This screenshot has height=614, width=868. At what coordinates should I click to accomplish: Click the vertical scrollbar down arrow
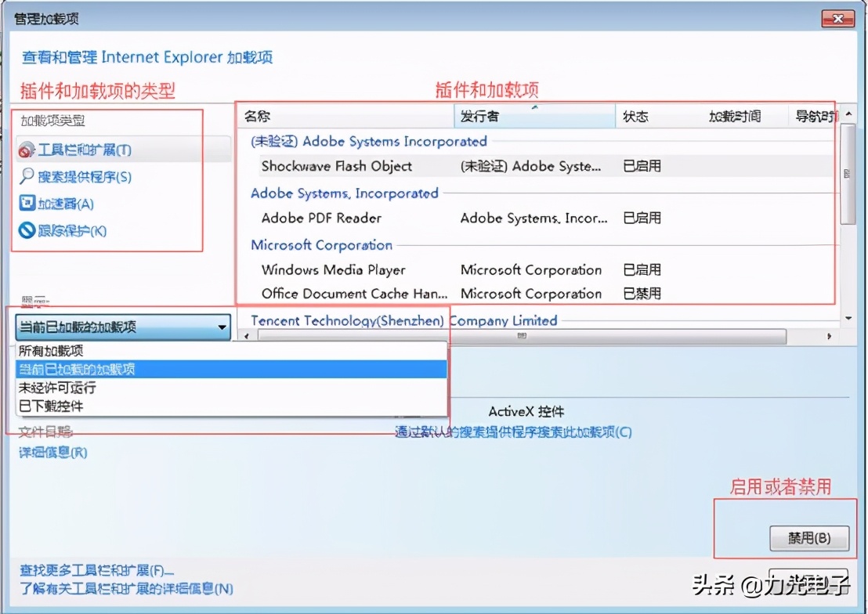[x=848, y=318]
